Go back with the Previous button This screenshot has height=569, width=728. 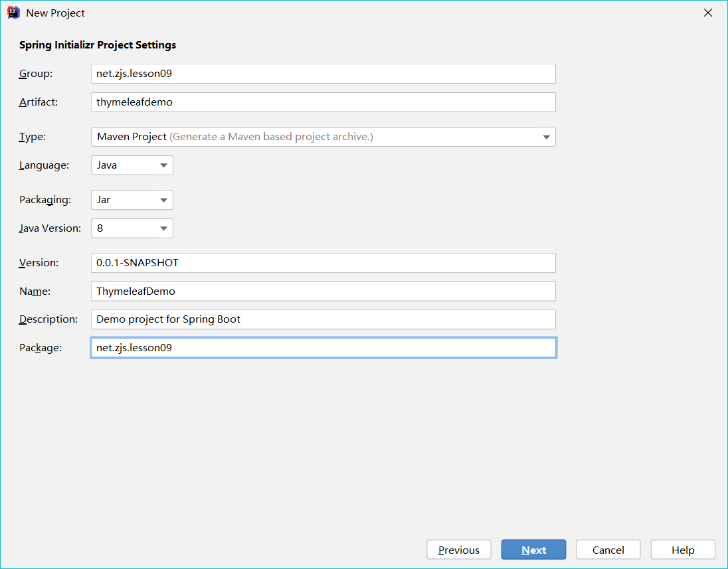[459, 550]
